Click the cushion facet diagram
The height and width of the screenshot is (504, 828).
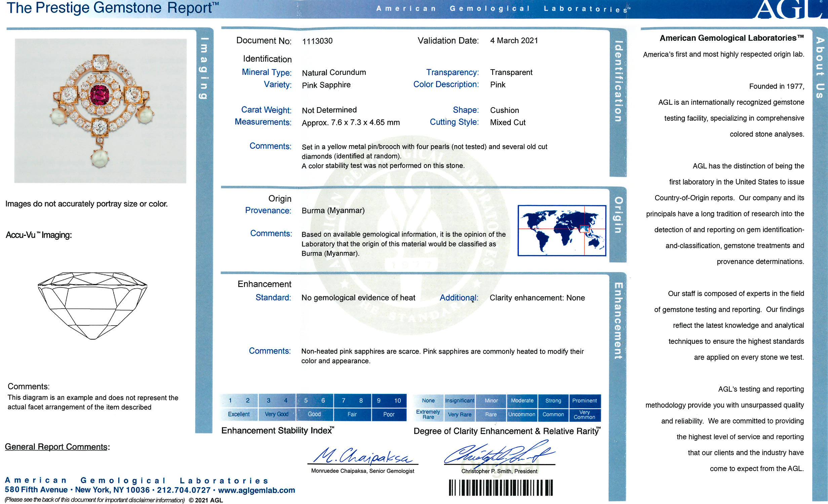[x=92, y=305]
